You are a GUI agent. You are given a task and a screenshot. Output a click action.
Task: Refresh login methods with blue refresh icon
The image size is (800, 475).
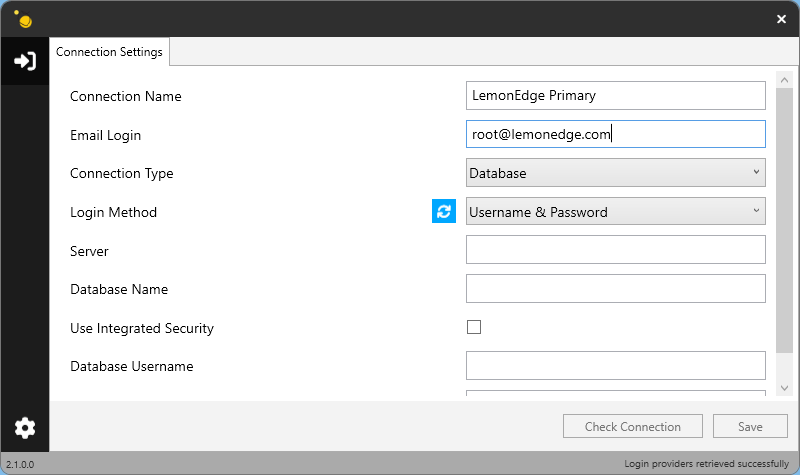[443, 211]
